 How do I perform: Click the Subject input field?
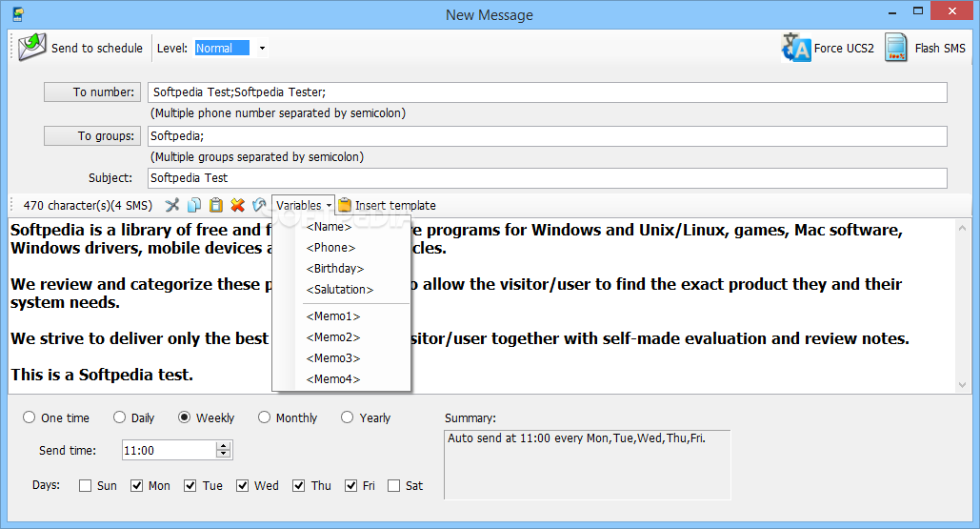(x=548, y=178)
